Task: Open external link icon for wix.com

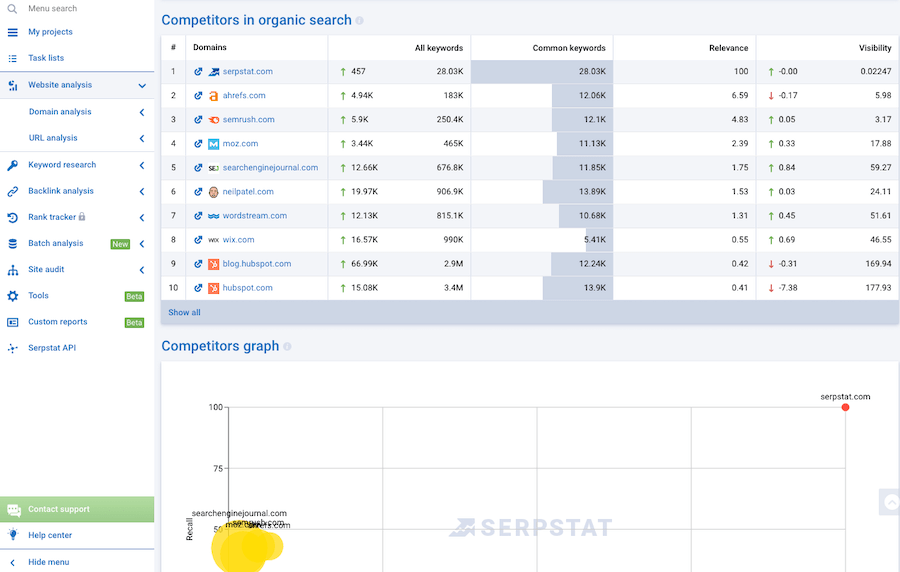Action: tap(198, 240)
